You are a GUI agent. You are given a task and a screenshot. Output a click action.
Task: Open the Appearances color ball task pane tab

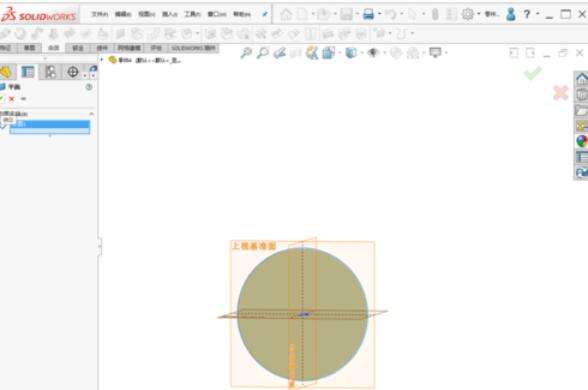tap(581, 141)
